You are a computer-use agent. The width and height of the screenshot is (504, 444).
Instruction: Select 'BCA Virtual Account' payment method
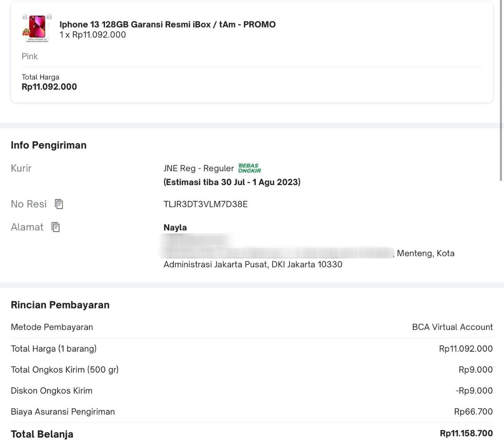[x=452, y=327]
